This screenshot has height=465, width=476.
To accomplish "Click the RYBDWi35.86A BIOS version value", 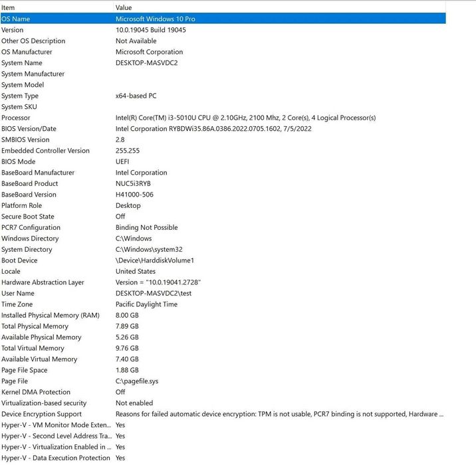I will pyautogui.click(x=213, y=128).
